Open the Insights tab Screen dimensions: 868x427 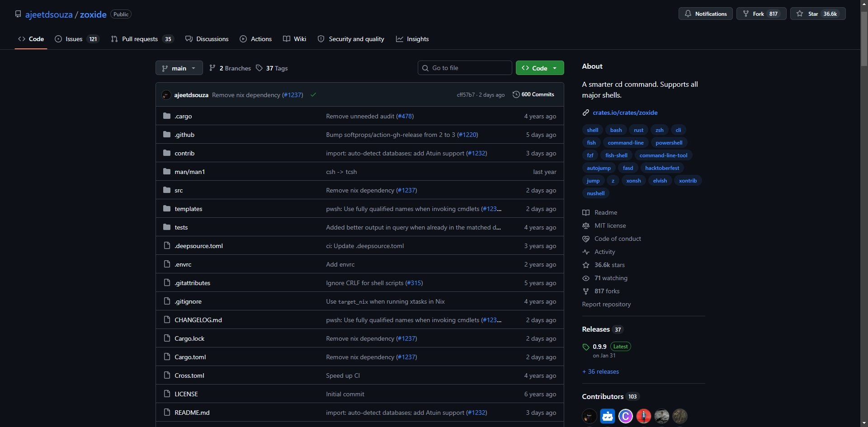pyautogui.click(x=412, y=39)
